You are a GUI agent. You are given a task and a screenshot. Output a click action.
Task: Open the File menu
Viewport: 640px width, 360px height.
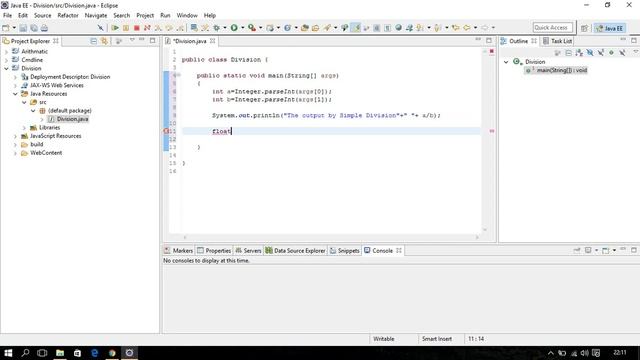click(x=7, y=15)
